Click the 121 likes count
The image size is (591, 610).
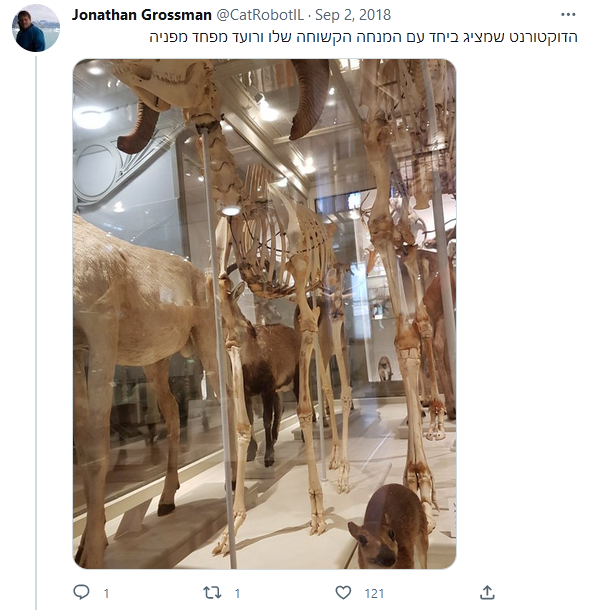click(374, 593)
